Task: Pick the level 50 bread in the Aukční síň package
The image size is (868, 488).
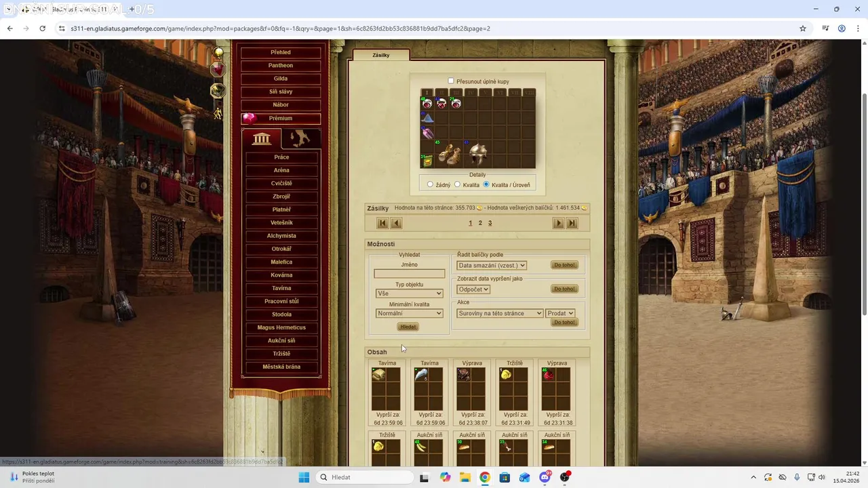Action: point(464,447)
